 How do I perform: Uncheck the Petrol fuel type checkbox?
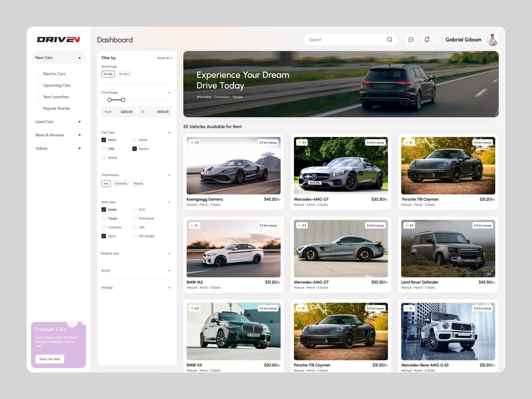[x=104, y=140]
